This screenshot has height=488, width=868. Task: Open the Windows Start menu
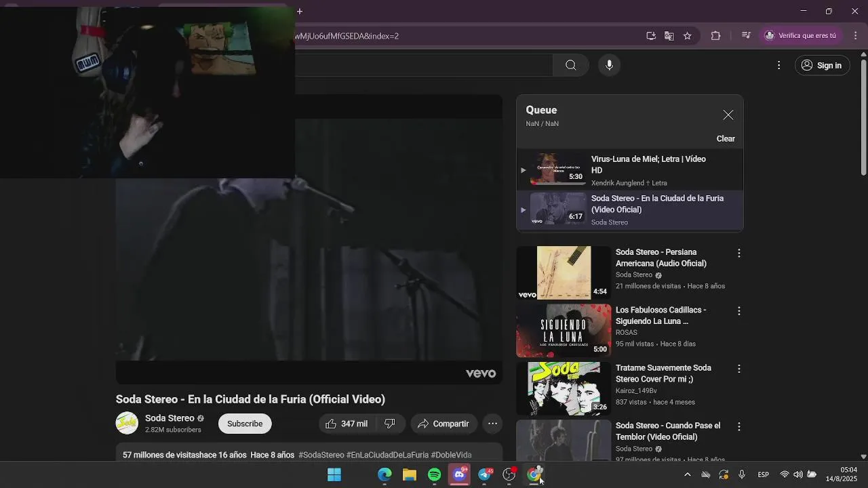pos(334,474)
